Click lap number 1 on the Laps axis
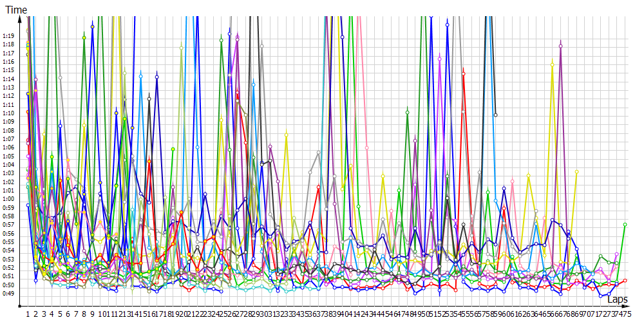Screen dimensions: 644x322 28,314
